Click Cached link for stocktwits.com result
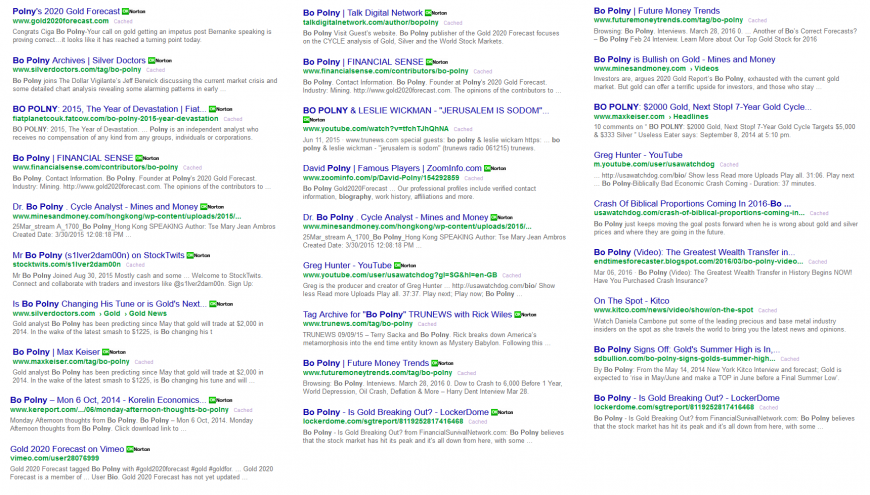The height and width of the screenshot is (495, 870). (x=135, y=265)
